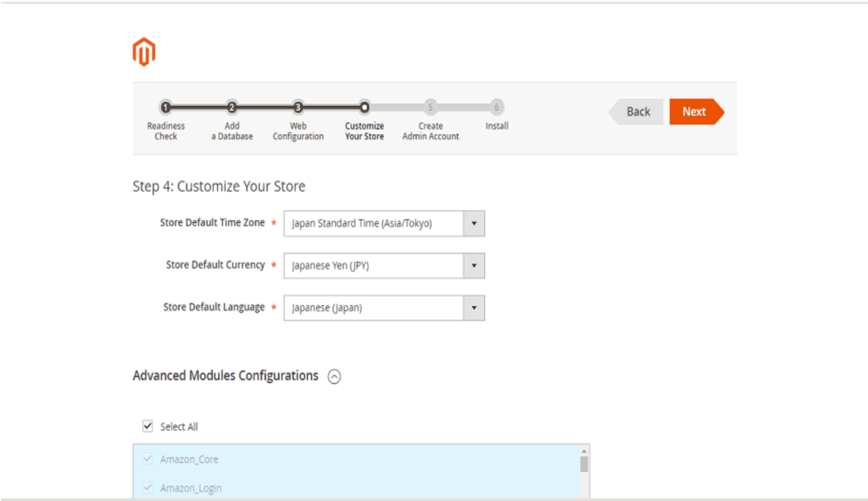Collapse Advanced Modules Configurations chevron icon

pyautogui.click(x=334, y=377)
